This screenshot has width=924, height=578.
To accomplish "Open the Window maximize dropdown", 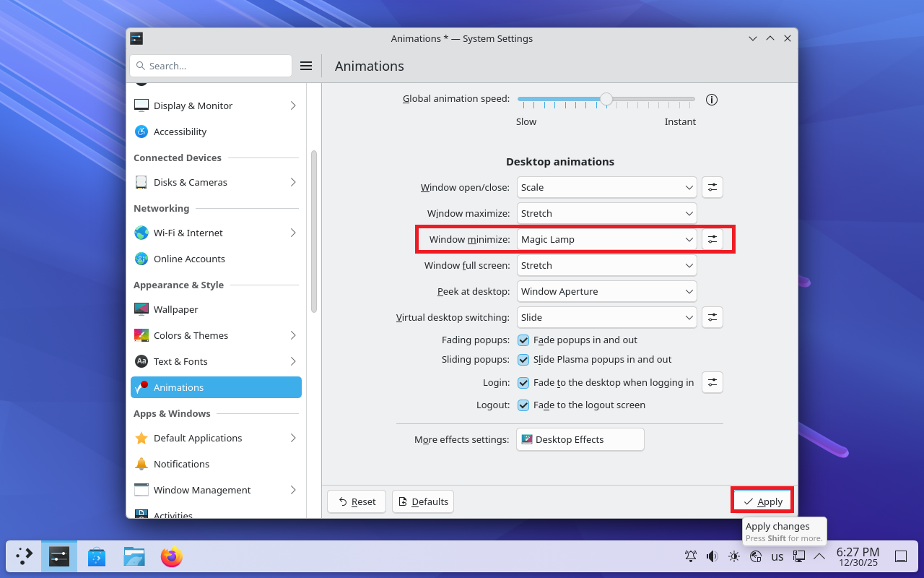I will click(606, 213).
